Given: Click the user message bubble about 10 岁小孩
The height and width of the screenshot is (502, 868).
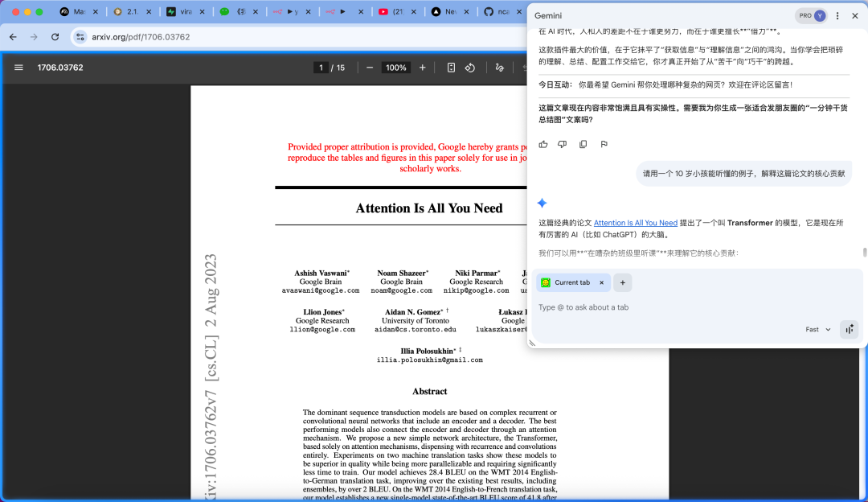Looking at the screenshot, I should [743, 174].
